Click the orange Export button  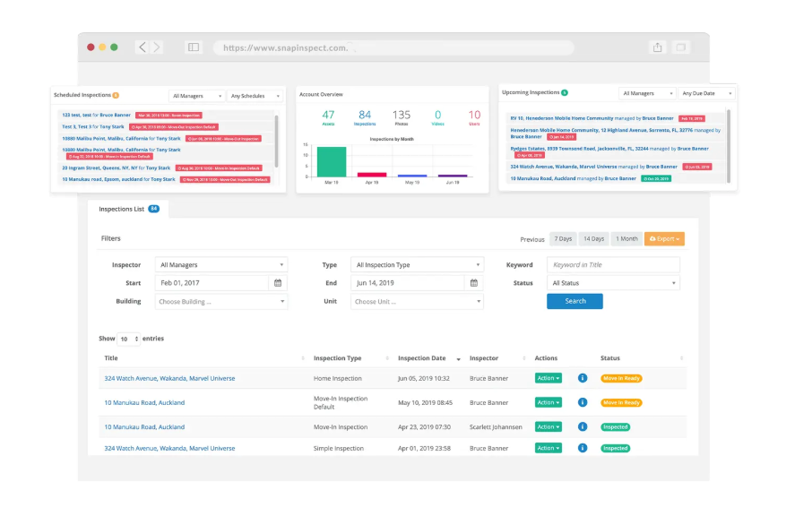[x=664, y=239]
